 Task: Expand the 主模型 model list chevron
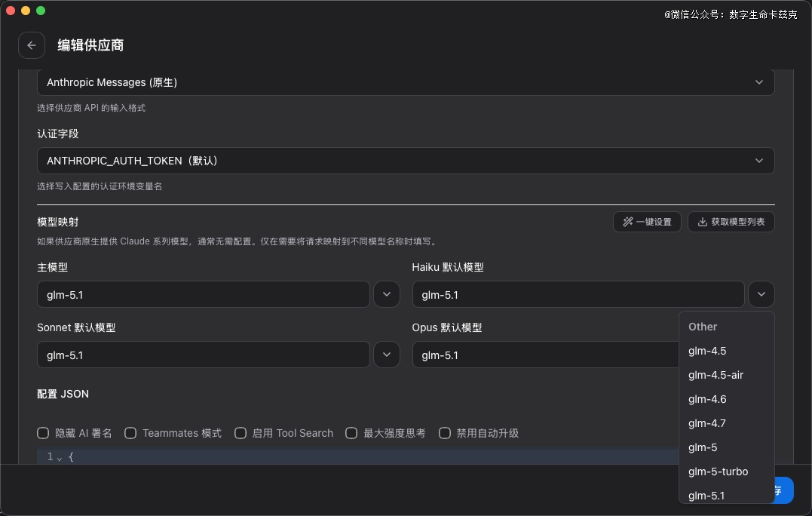click(387, 294)
